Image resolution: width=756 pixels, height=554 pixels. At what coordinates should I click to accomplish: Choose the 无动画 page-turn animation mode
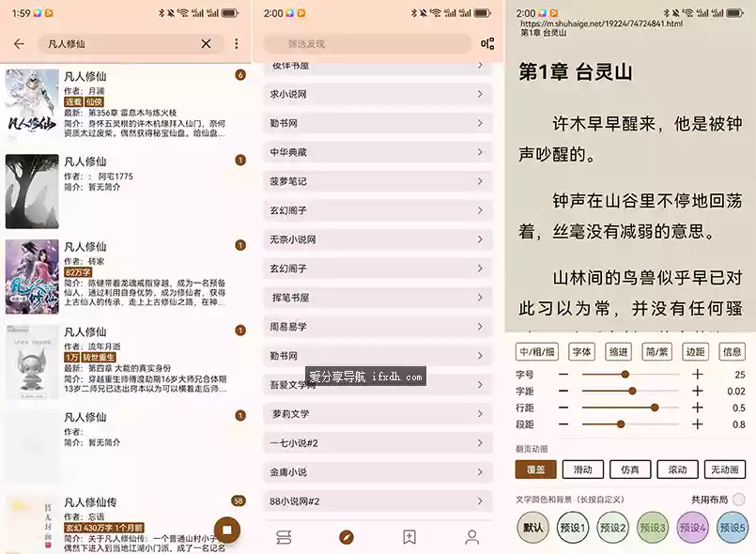726,469
